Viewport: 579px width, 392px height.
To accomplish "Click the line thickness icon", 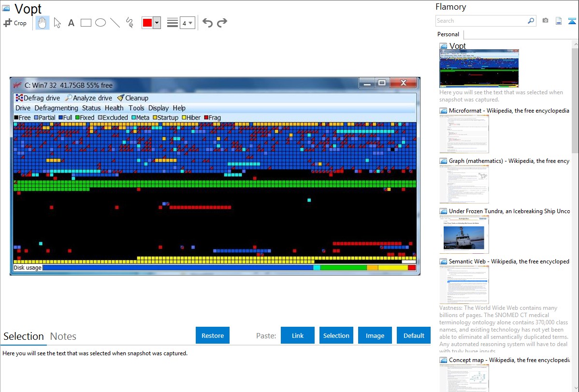I will (173, 23).
